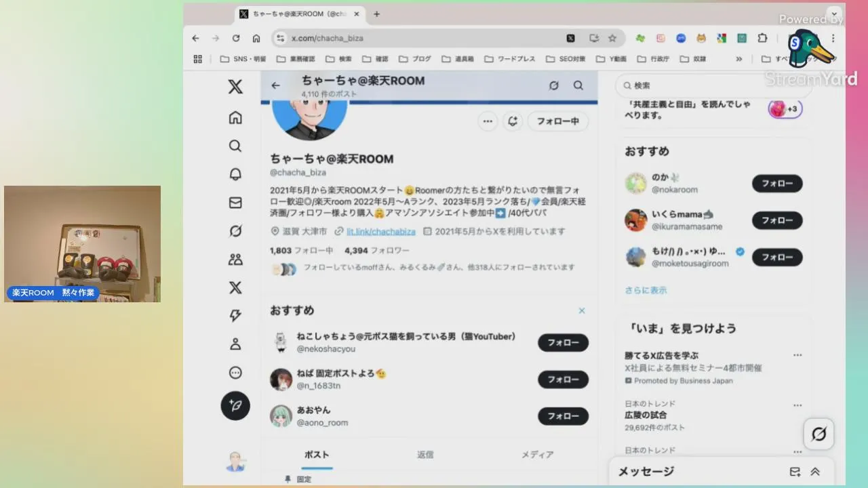Open Explore search icon in sidebar
The height and width of the screenshot is (488, 868).
pyautogui.click(x=235, y=146)
